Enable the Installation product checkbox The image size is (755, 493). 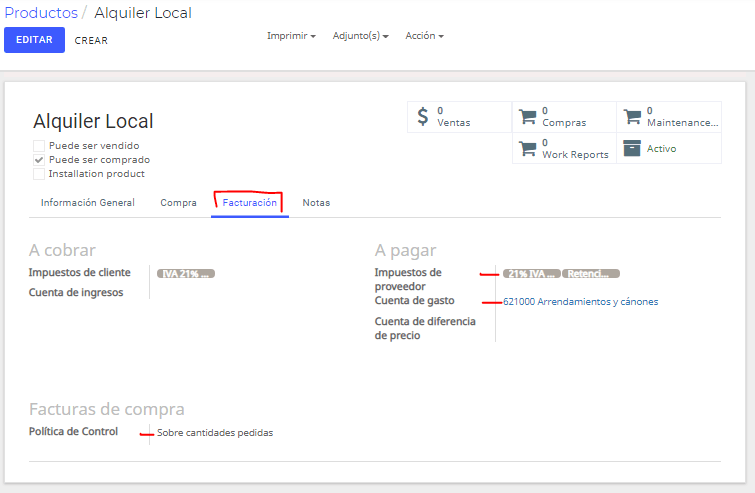[x=39, y=174]
